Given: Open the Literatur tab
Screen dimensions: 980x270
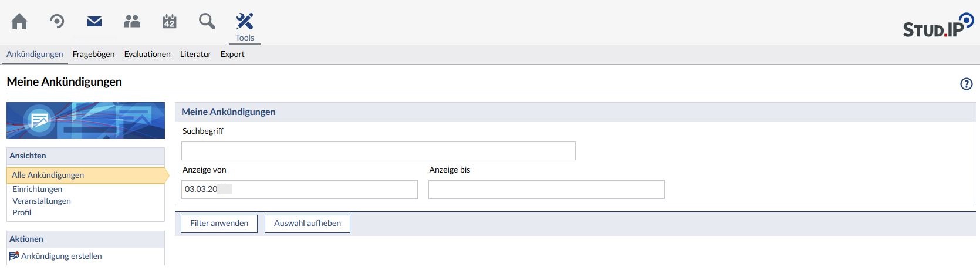Looking at the screenshot, I should click(x=195, y=54).
